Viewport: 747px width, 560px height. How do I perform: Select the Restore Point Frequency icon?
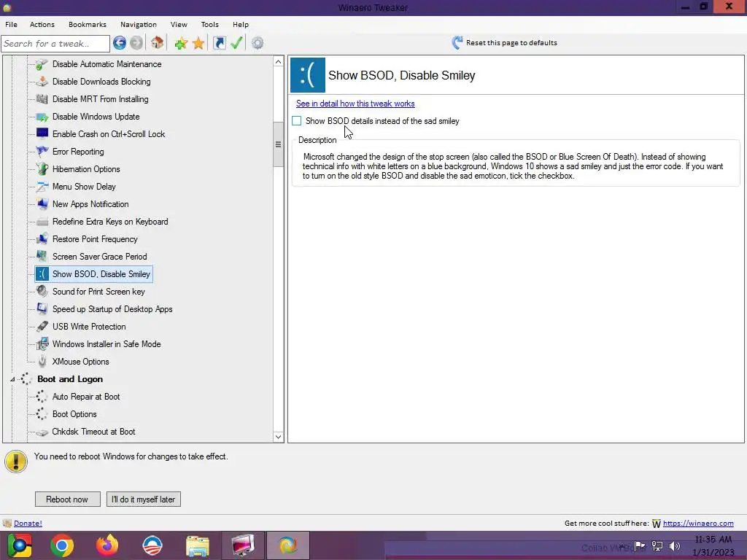click(x=42, y=239)
